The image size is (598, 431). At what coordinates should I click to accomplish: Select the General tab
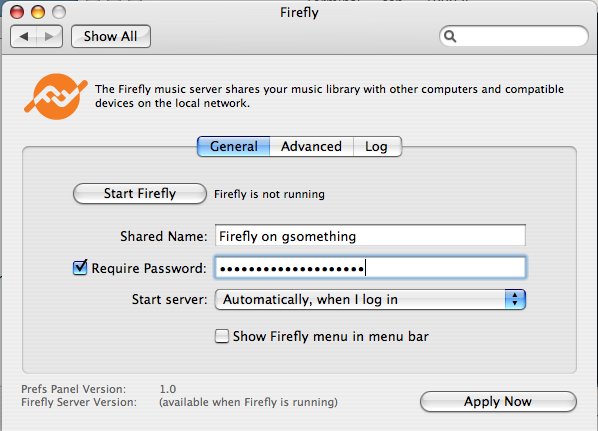click(233, 146)
